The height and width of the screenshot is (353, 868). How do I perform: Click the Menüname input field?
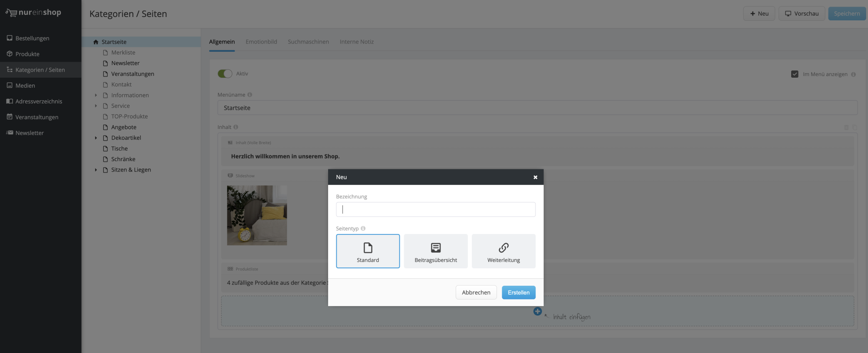(x=537, y=108)
